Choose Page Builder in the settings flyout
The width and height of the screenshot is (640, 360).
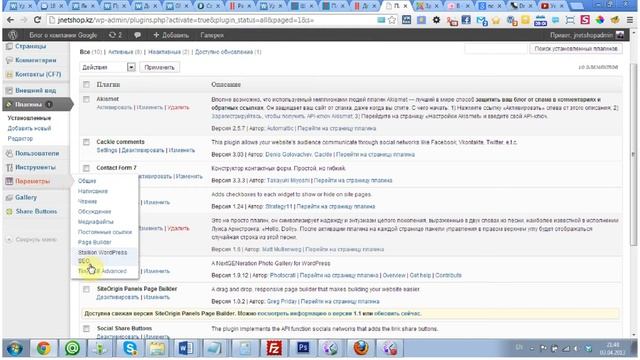coord(94,242)
